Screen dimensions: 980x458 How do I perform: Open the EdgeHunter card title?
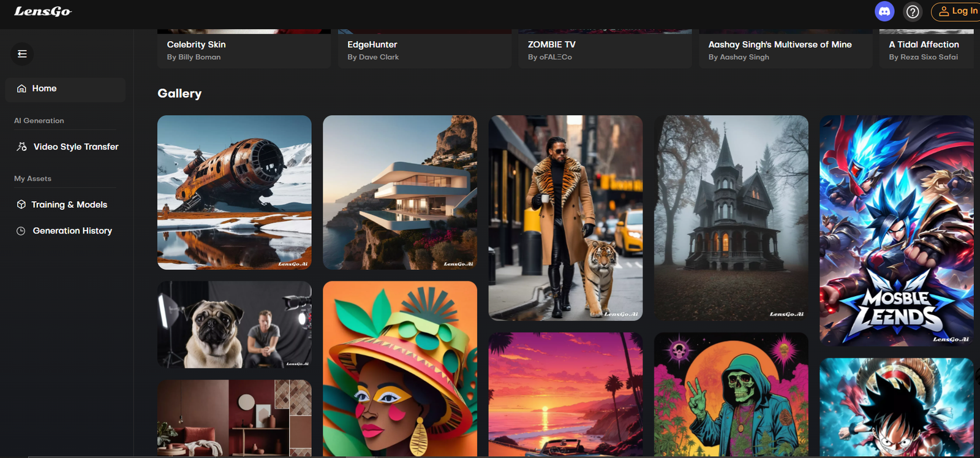point(372,44)
